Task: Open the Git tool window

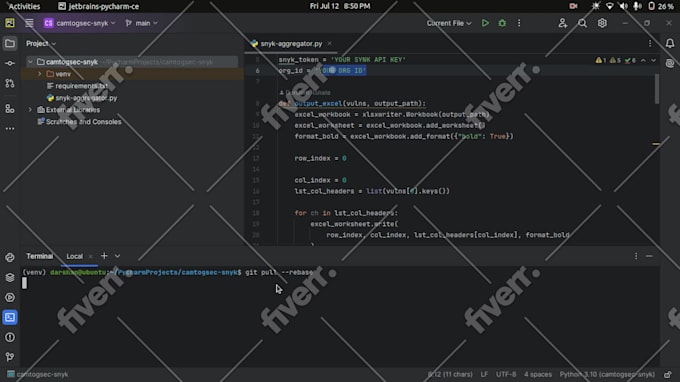Action: point(10,357)
